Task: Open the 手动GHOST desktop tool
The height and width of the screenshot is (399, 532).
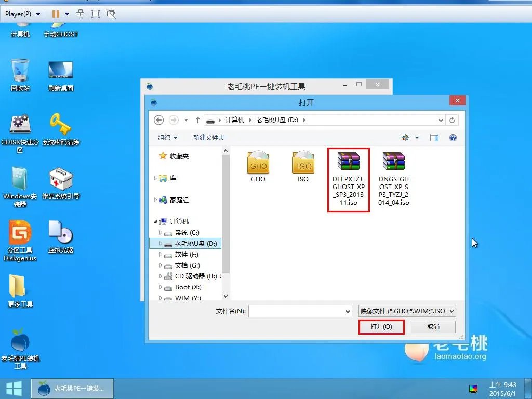Action: (x=60, y=32)
